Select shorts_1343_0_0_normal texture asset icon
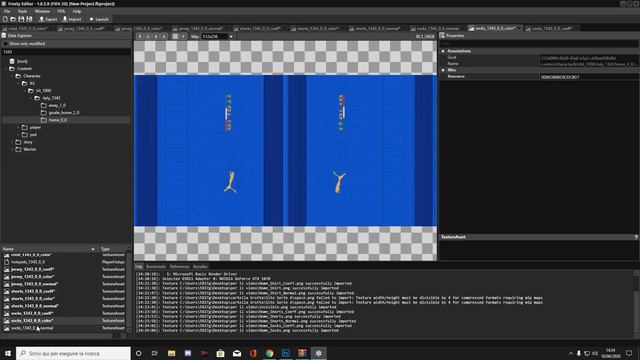 [7, 306]
